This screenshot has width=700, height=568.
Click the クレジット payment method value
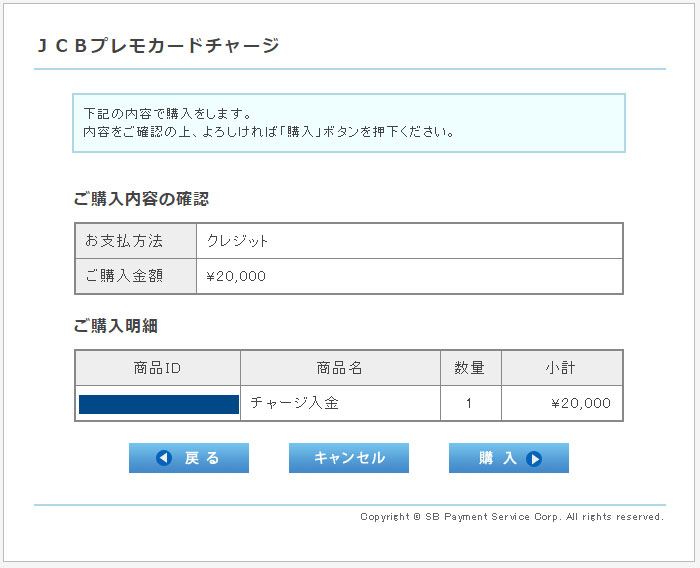pos(237,241)
